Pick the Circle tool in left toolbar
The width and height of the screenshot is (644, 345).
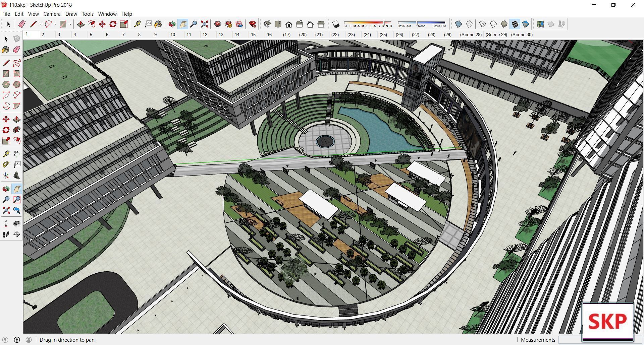(x=6, y=84)
